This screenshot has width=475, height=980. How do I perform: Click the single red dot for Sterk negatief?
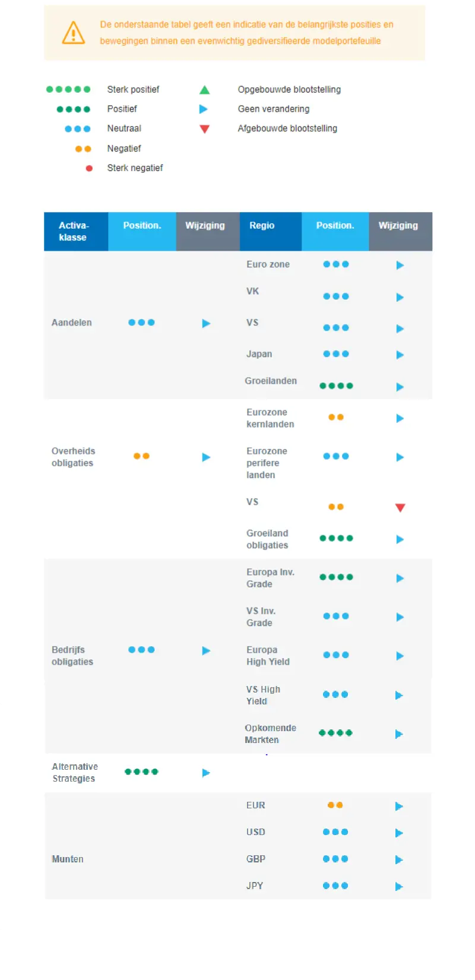(89, 168)
